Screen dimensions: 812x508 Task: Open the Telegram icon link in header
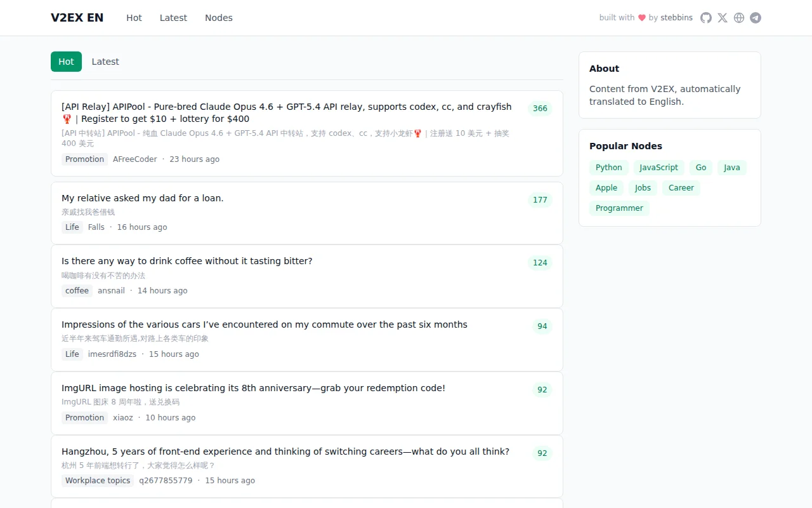756,18
